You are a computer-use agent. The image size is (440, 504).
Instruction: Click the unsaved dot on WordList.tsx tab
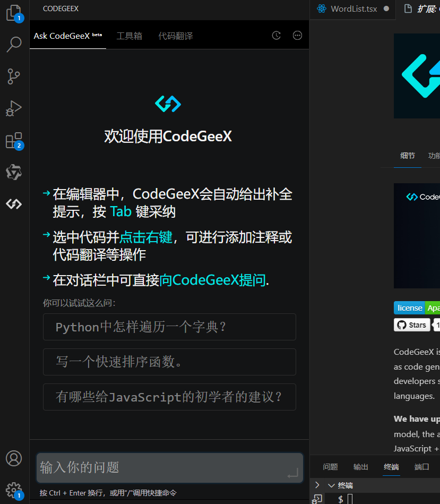[x=386, y=8]
